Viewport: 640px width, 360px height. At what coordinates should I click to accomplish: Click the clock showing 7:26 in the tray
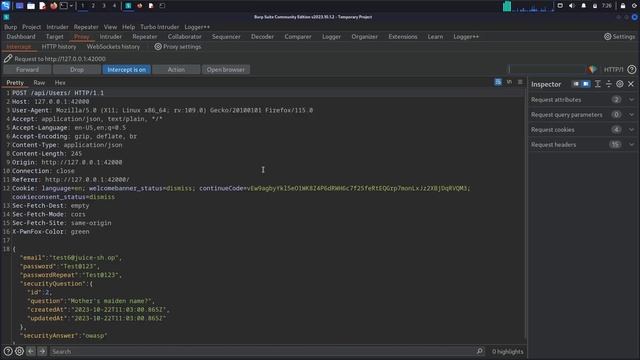click(607, 6)
